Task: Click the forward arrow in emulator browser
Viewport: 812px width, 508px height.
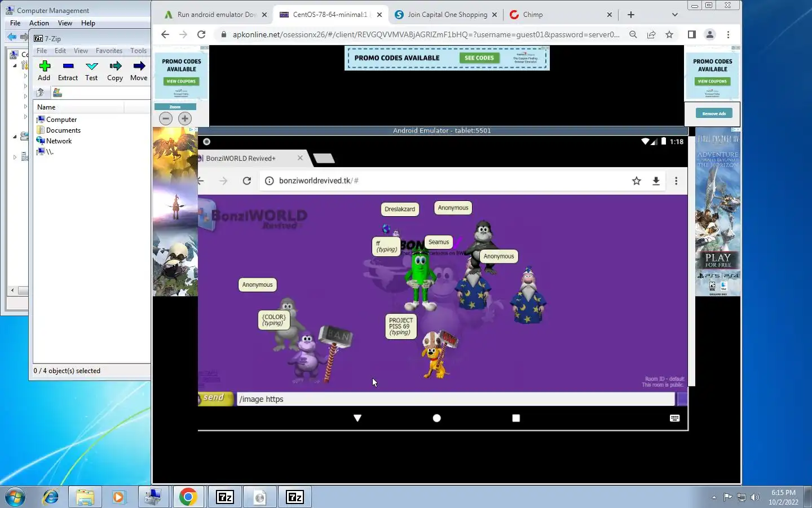Action: click(x=223, y=181)
